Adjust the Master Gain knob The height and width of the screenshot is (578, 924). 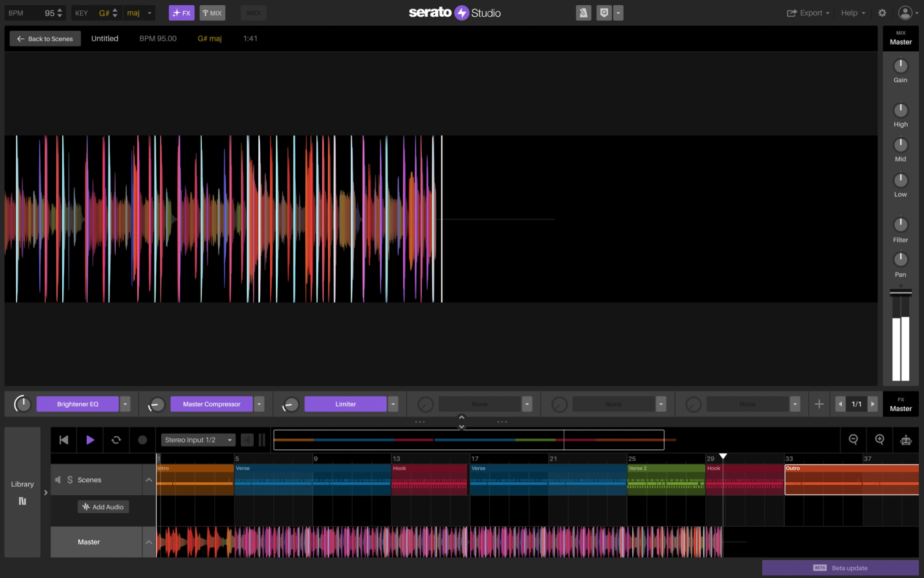point(901,65)
